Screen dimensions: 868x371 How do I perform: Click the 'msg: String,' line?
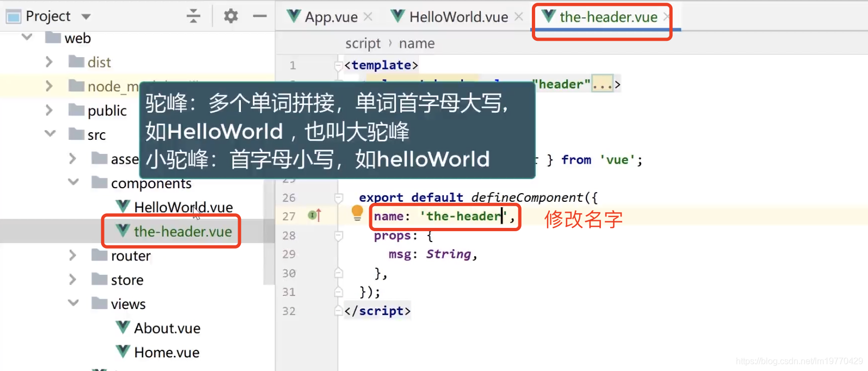433,254
